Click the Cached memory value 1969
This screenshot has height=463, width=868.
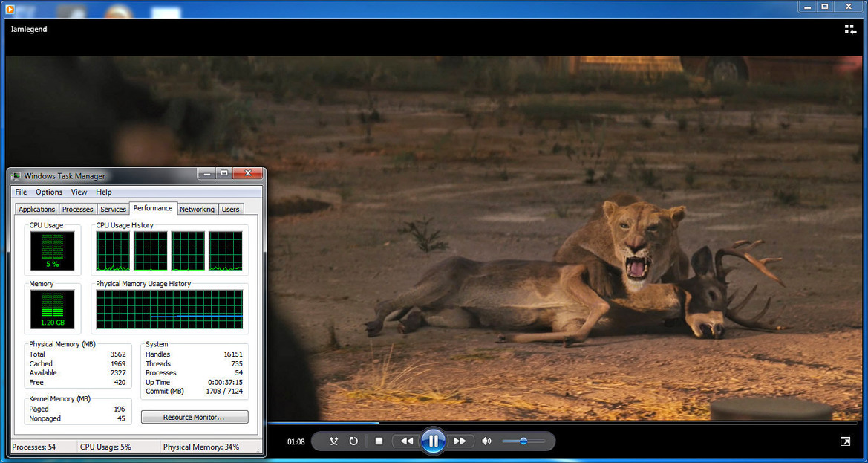point(118,364)
